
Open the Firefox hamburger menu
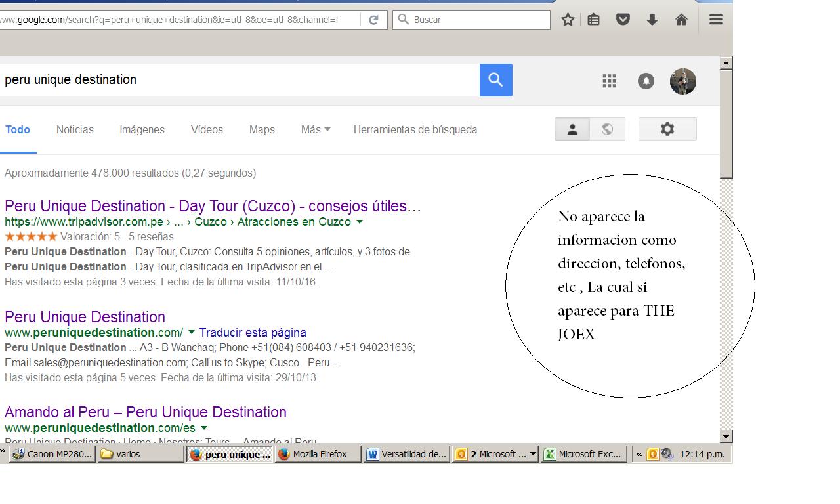716,20
